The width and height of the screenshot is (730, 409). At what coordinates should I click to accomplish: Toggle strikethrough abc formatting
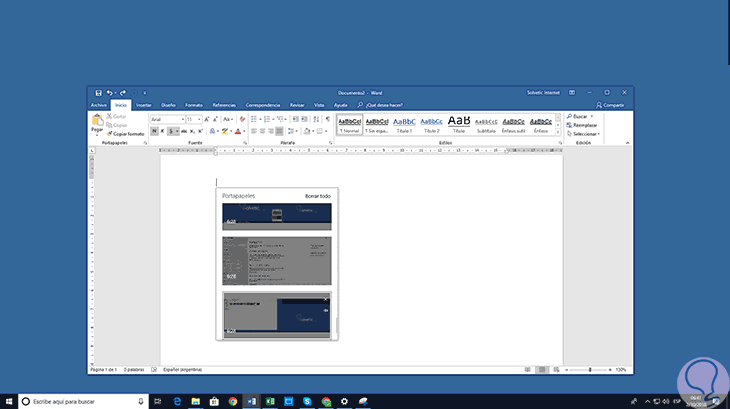[x=184, y=131]
